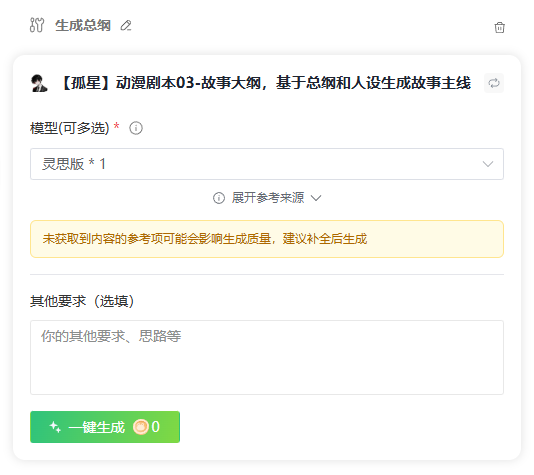Image resolution: width=534 pixels, height=475 pixels.
Task: Delete this step with the trash icon
Action: click(x=499, y=27)
